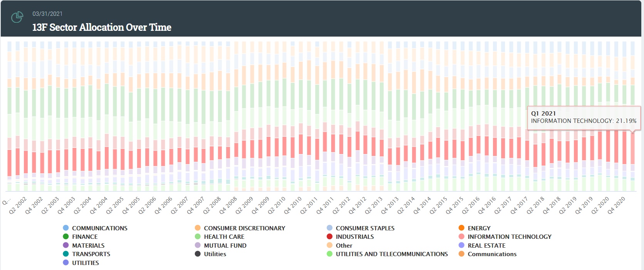Click the Q4 2016 axis label
Screen dimensions: 644x270
tap(487, 205)
